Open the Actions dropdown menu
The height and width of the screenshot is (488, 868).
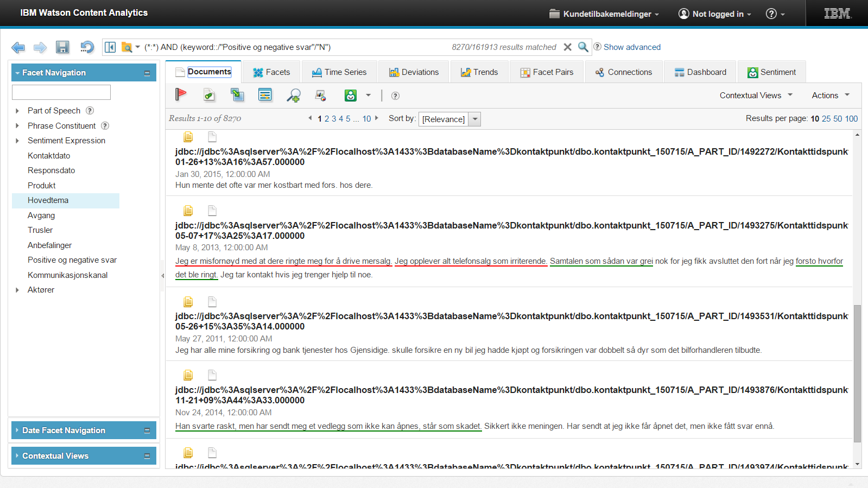[x=831, y=96]
